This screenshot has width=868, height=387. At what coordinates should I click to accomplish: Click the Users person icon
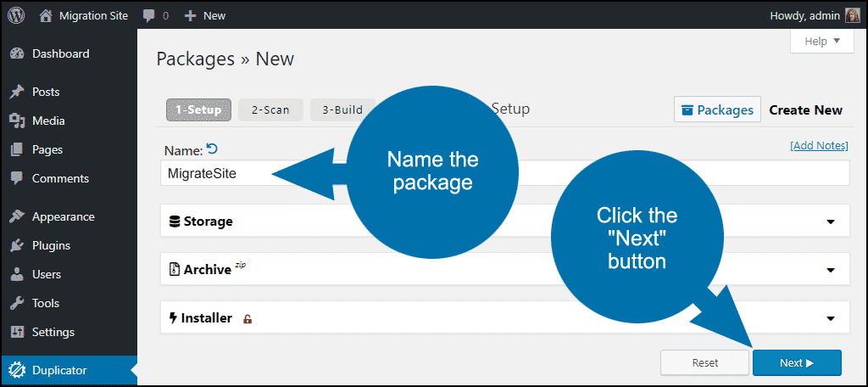(17, 274)
